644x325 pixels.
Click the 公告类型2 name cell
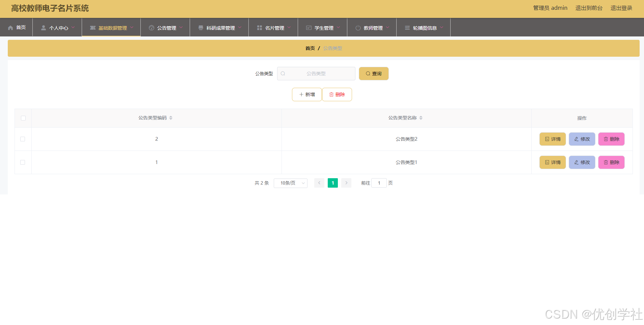406,139
